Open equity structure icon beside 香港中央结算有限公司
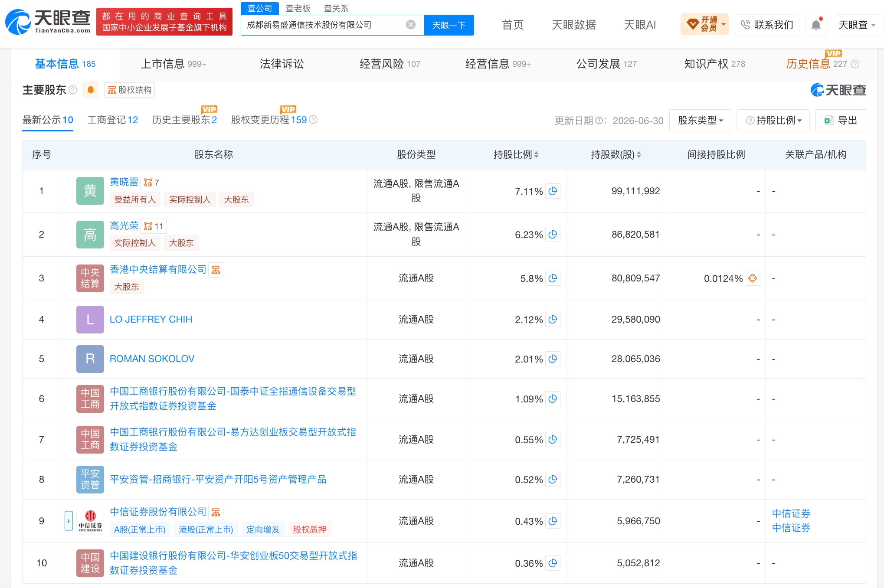Viewport: 884px width, 588px height. 216,270
